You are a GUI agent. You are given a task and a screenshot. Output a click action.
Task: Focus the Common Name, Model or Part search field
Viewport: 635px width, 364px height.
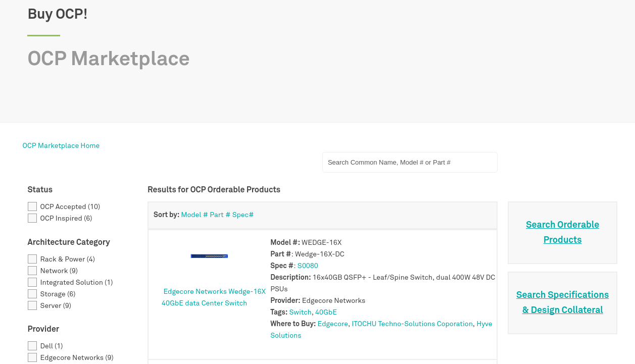pyautogui.click(x=410, y=162)
